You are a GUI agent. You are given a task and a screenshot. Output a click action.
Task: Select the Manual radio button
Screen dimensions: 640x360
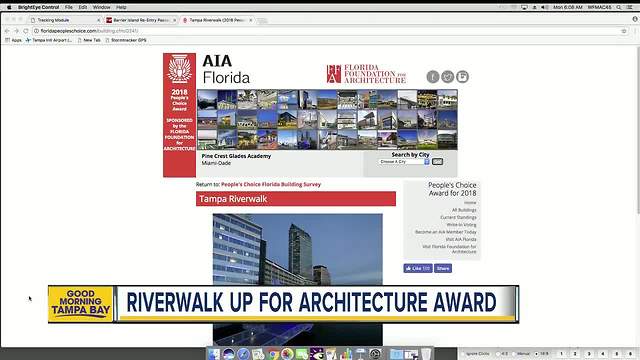pos(514,354)
